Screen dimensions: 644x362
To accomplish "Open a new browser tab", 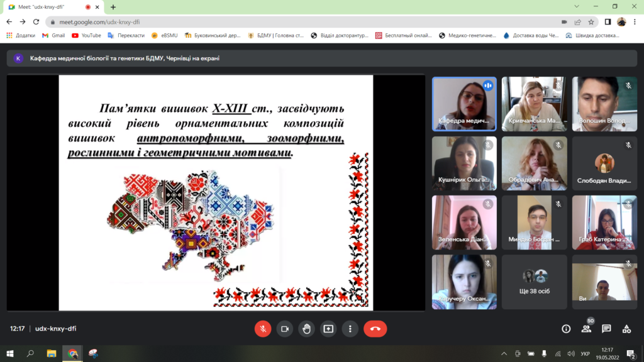I will pyautogui.click(x=113, y=7).
